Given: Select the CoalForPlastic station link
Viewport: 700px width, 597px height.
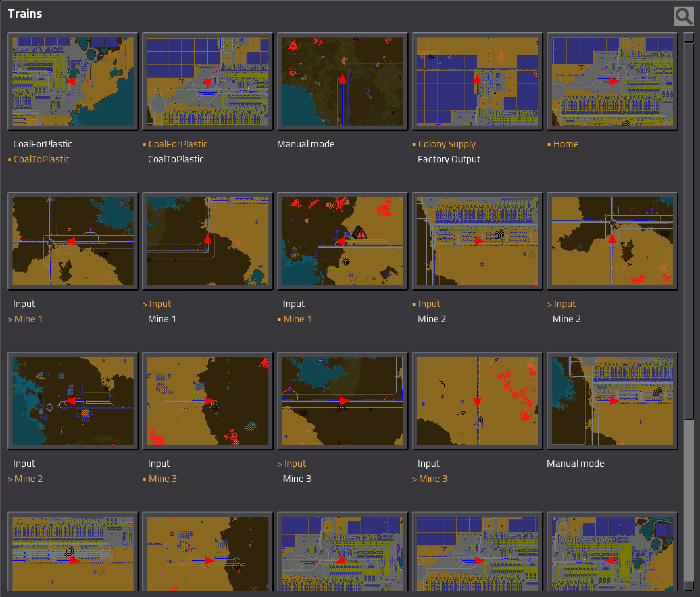Looking at the screenshot, I should coord(178,144).
